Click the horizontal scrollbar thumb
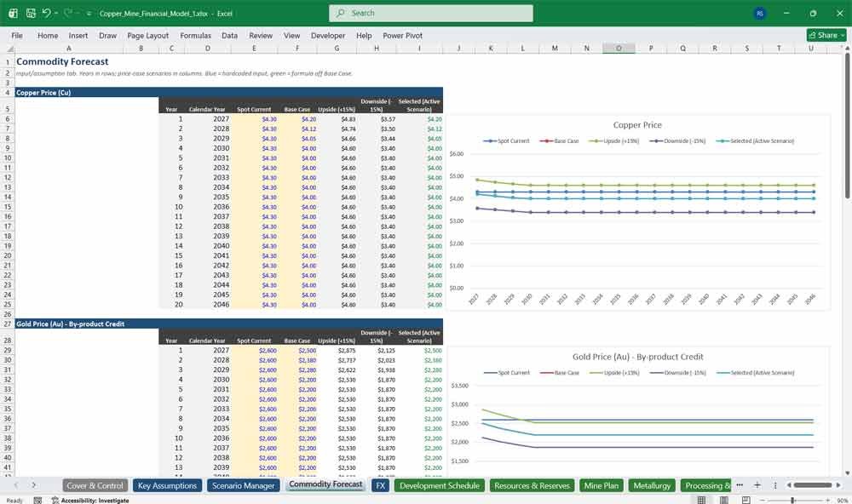Image resolution: width=852 pixels, height=504 pixels. click(813, 485)
